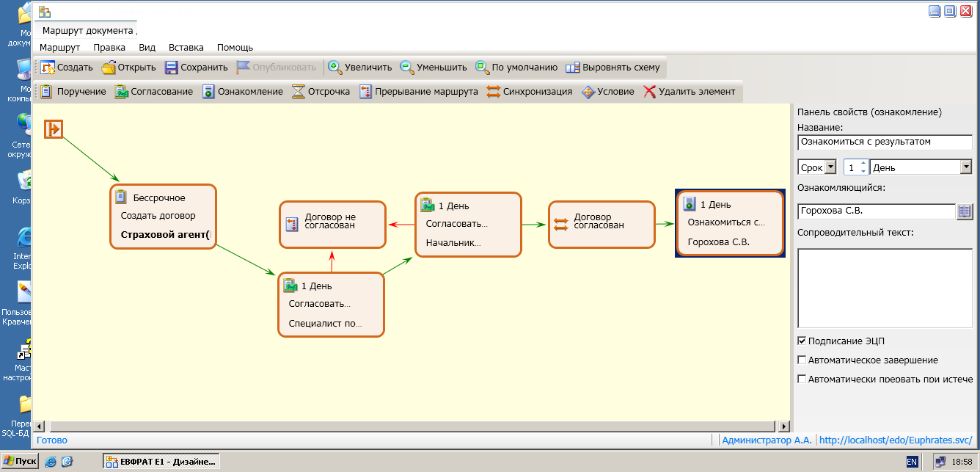Open the Правка menu
Viewport: 980px width, 472px height.
(x=109, y=47)
